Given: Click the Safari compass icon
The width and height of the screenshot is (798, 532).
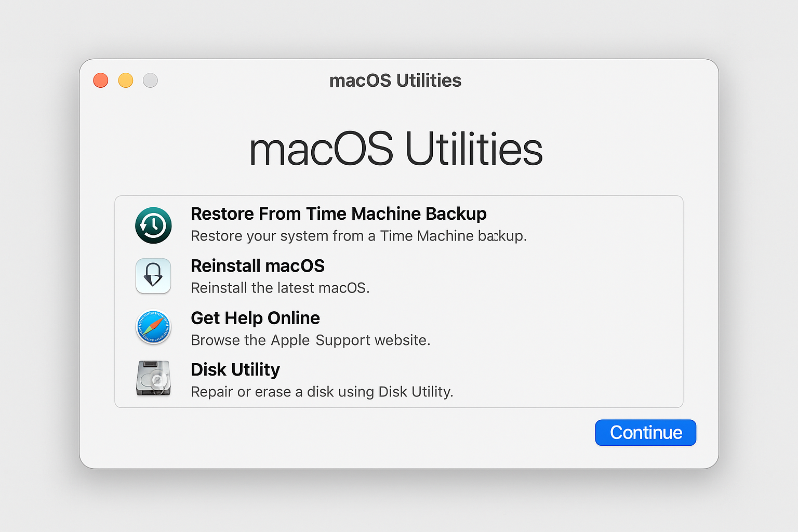Looking at the screenshot, I should pyautogui.click(x=153, y=327).
